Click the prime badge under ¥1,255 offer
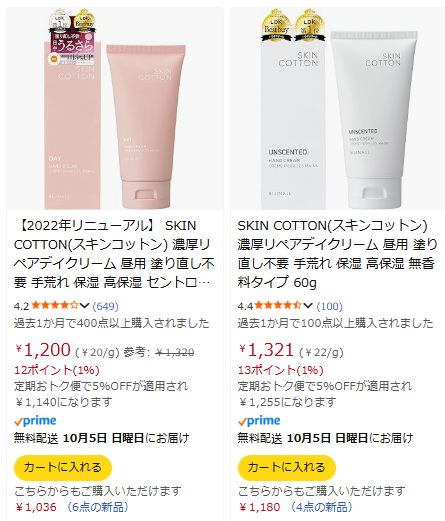Image resolution: width=445 pixels, height=521 pixels. pos(259,421)
